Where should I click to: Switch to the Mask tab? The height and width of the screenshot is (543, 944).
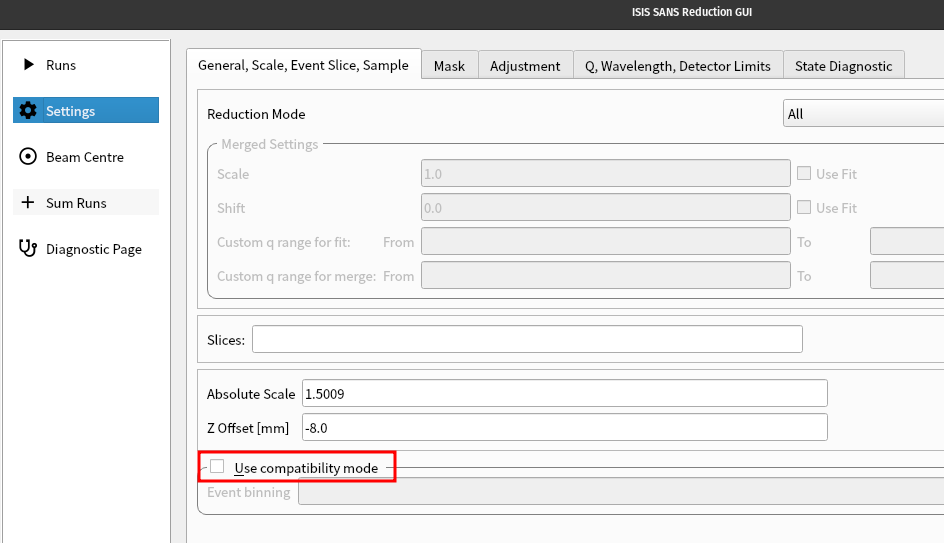[449, 66]
